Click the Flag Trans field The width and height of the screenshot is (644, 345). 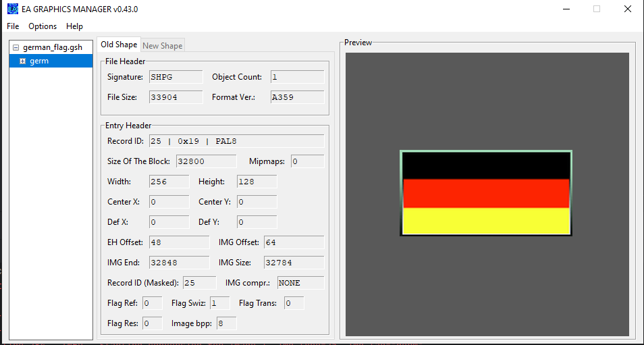pyautogui.click(x=294, y=303)
